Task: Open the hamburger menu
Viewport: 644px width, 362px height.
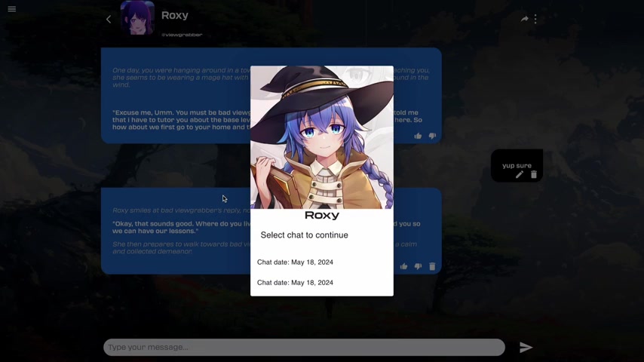Action: 12,8
